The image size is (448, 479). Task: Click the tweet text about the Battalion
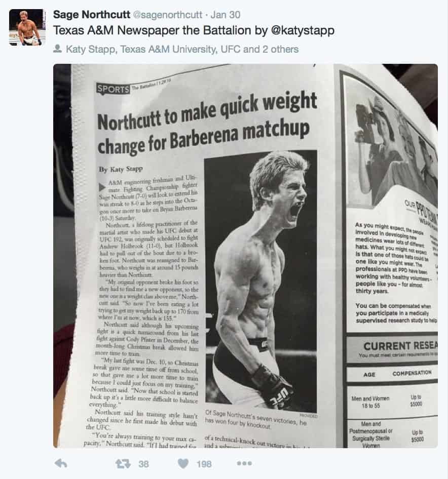click(194, 30)
